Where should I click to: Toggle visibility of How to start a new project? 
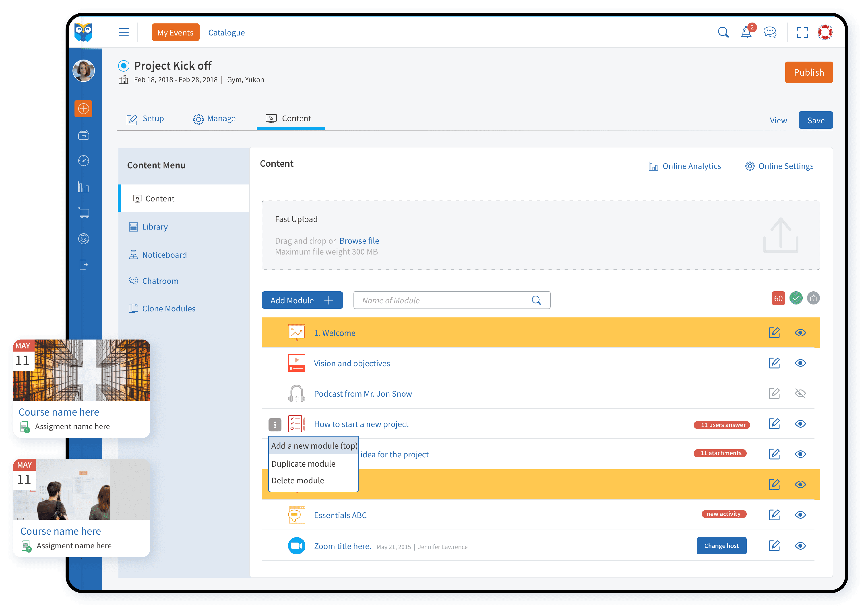(800, 424)
